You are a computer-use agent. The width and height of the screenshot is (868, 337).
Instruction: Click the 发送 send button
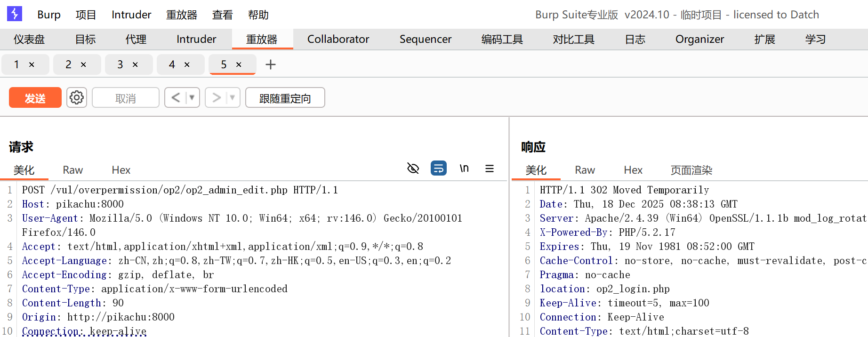coord(35,98)
